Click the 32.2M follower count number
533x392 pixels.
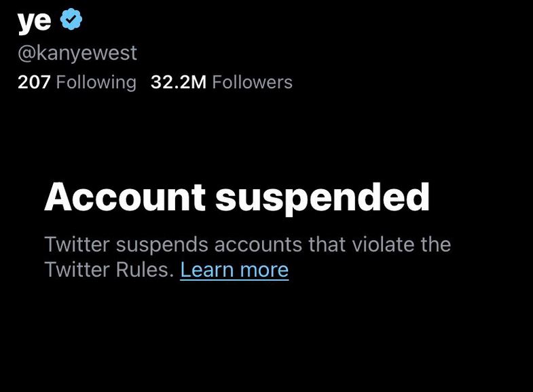click(178, 82)
